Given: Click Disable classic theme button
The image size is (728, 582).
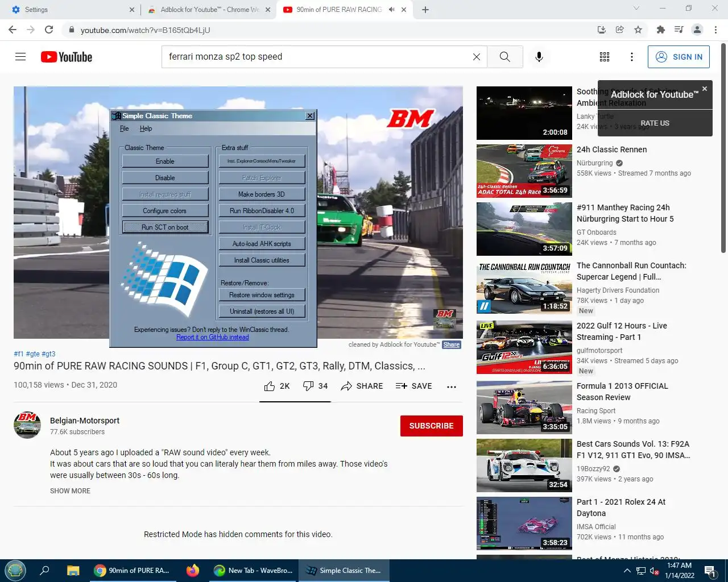Looking at the screenshot, I should pos(165,178).
